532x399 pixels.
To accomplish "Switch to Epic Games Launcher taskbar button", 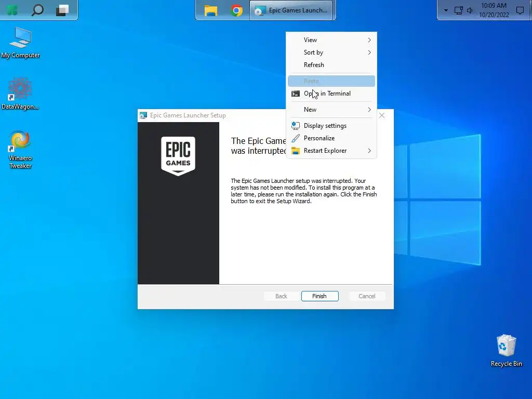I will (291, 10).
